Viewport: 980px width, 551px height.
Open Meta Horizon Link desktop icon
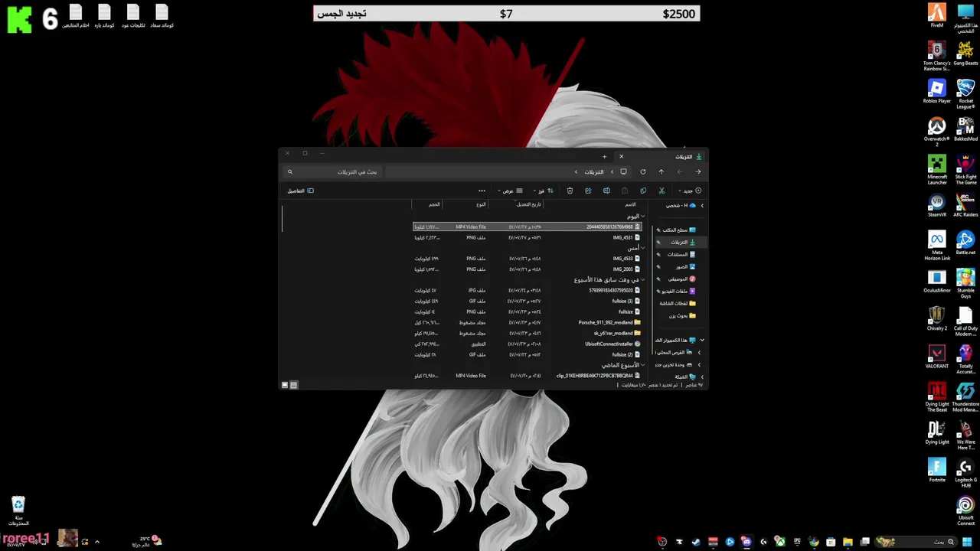click(x=937, y=246)
